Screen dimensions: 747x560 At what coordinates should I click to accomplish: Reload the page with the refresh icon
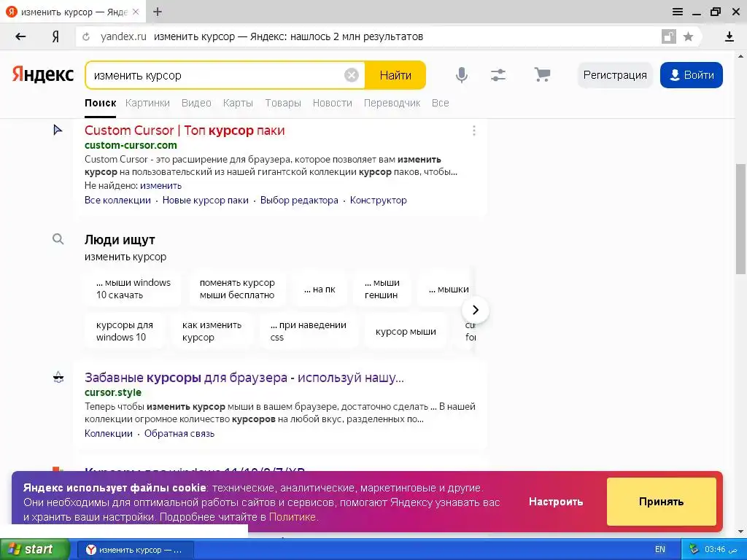coord(86,36)
